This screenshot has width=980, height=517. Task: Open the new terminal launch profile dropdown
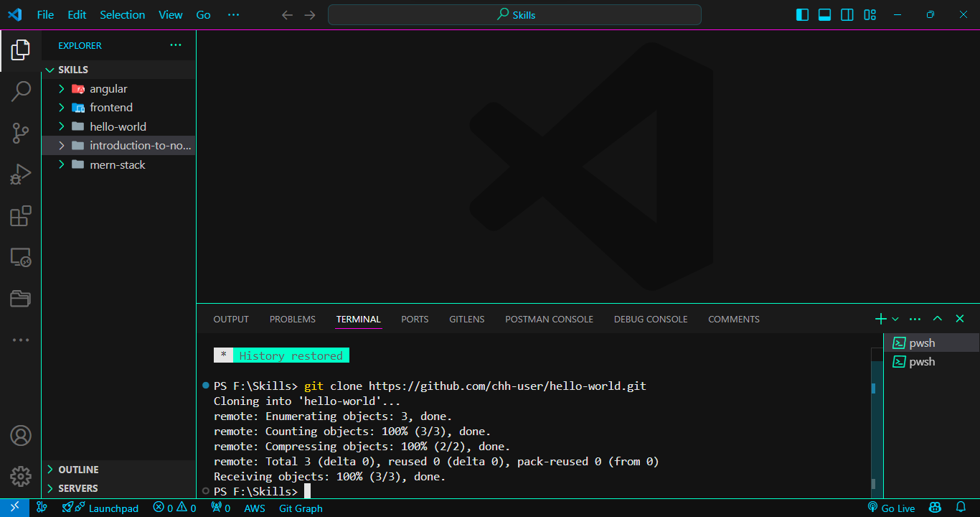pos(895,319)
